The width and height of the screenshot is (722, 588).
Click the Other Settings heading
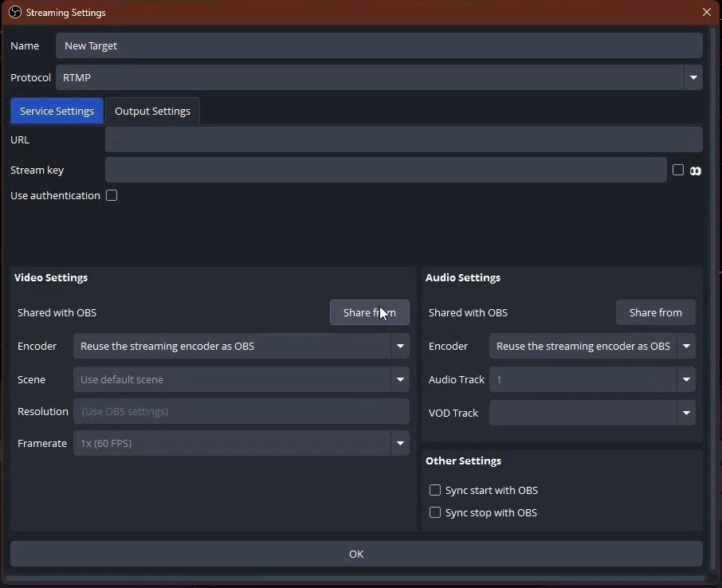coord(463,461)
